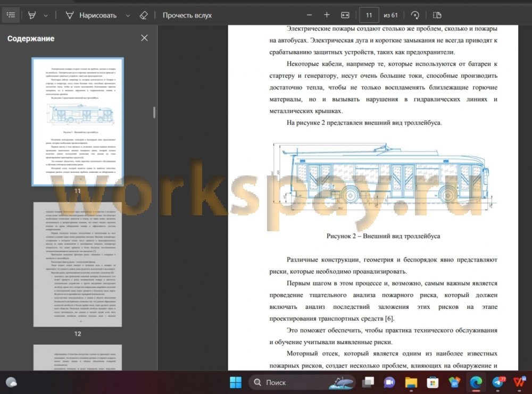Screen dimensions: 532x394
Task: Open Task View on the taskbar
Action: click(368, 382)
